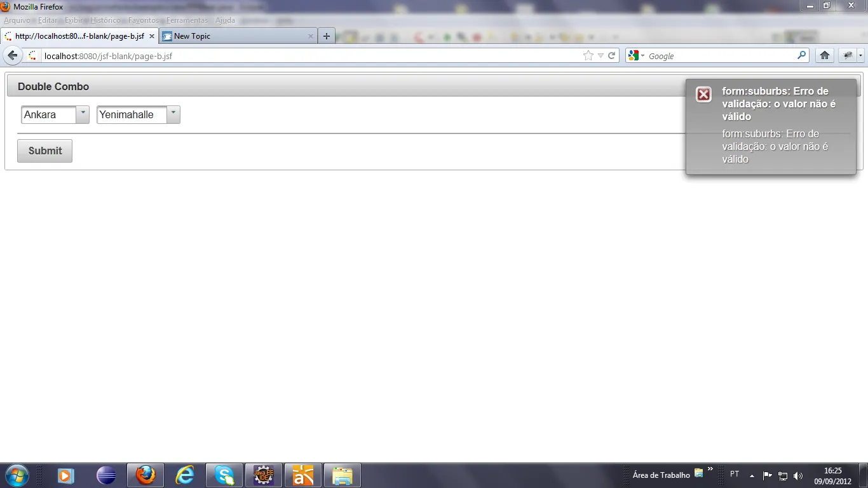Reload the page with the refresh icon
The width and height of the screenshot is (868, 488).
pyautogui.click(x=612, y=56)
